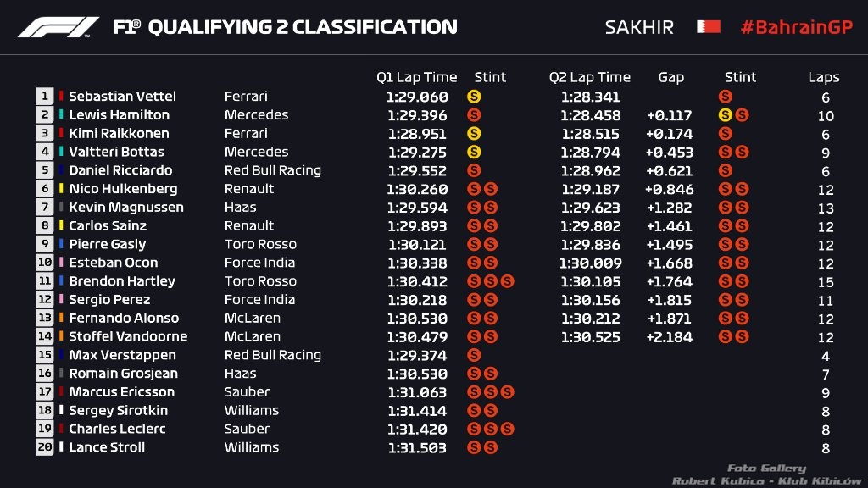Click the F1 logo
The image size is (868, 488).
pos(58,27)
